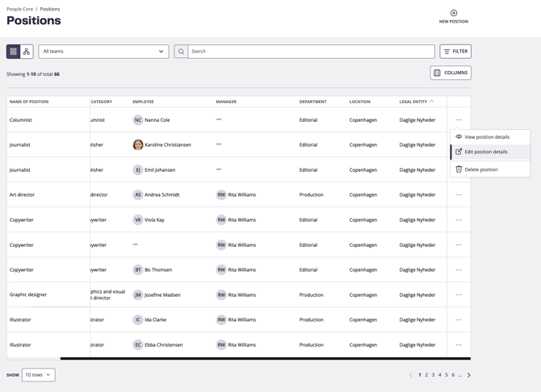Viewport: 541px width, 392px height.
Task: Click Delete position trash icon
Action: pos(459,169)
